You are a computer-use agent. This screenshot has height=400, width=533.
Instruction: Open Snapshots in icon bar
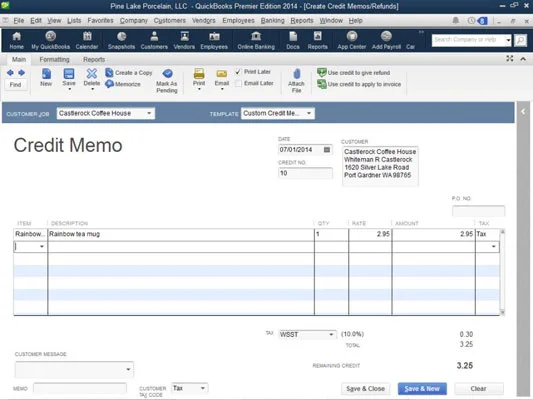(x=121, y=40)
